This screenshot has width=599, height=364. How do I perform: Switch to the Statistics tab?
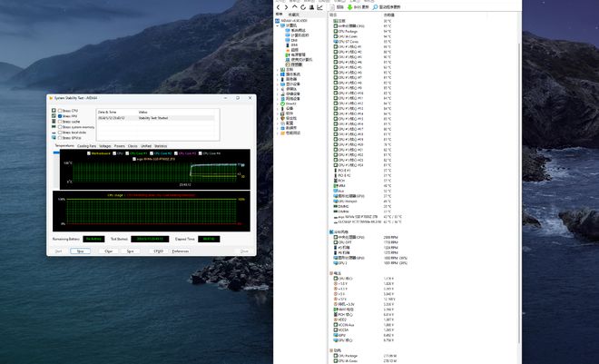161,146
